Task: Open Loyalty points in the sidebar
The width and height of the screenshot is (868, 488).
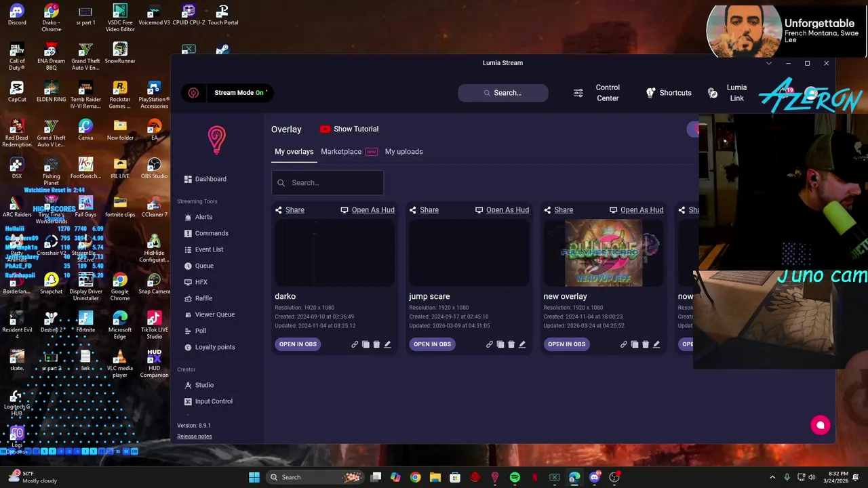Action: (210, 347)
